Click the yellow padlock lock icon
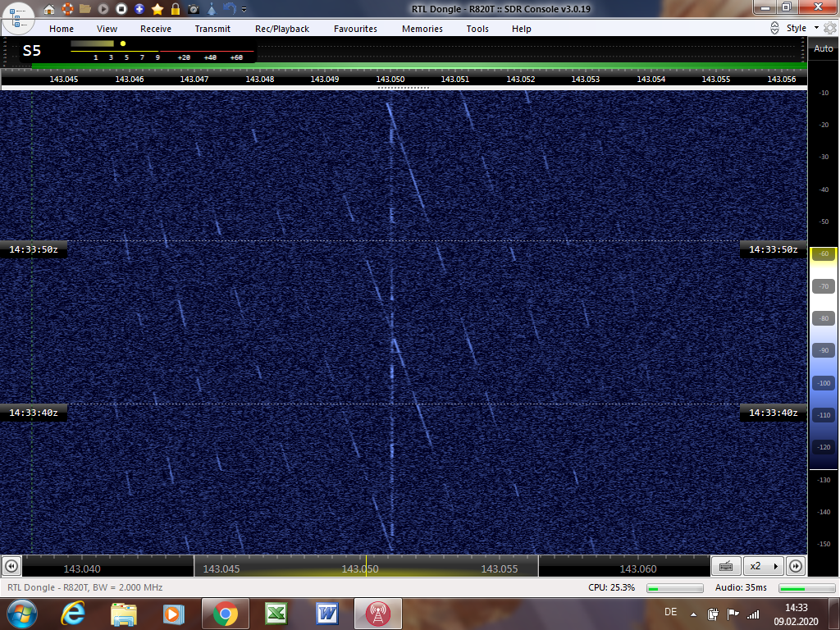Image resolution: width=840 pixels, height=630 pixels. pos(176,9)
